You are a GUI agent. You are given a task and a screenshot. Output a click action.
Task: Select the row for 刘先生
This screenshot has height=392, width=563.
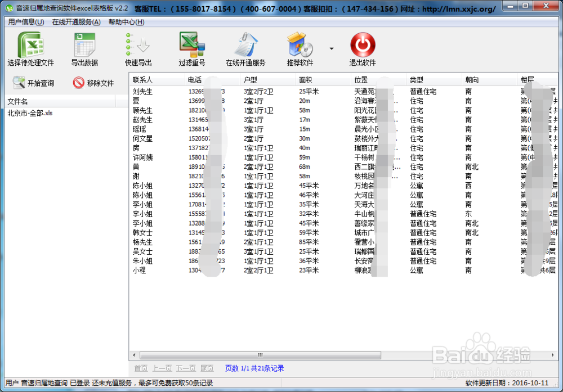click(x=343, y=92)
